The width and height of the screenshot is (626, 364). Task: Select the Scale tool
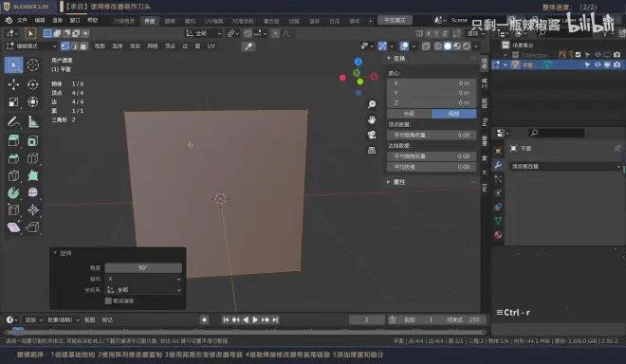point(13,102)
